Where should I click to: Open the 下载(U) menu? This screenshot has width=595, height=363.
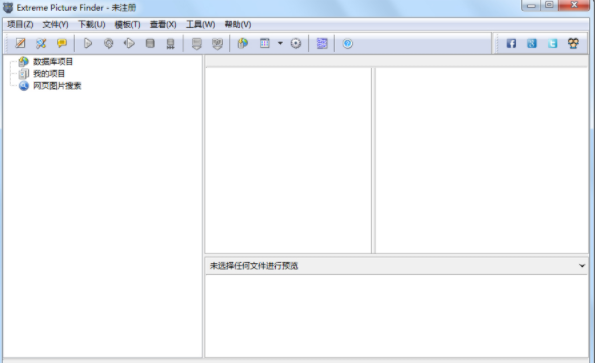pos(91,24)
